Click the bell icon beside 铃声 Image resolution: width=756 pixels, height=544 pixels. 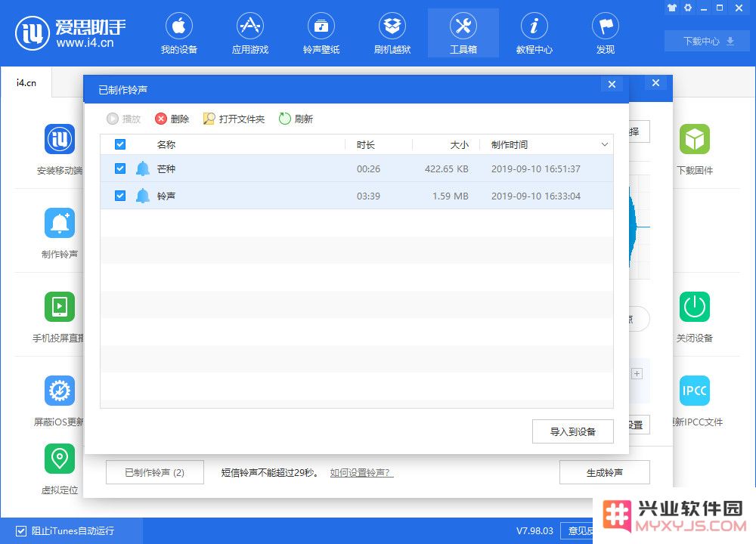click(x=143, y=196)
